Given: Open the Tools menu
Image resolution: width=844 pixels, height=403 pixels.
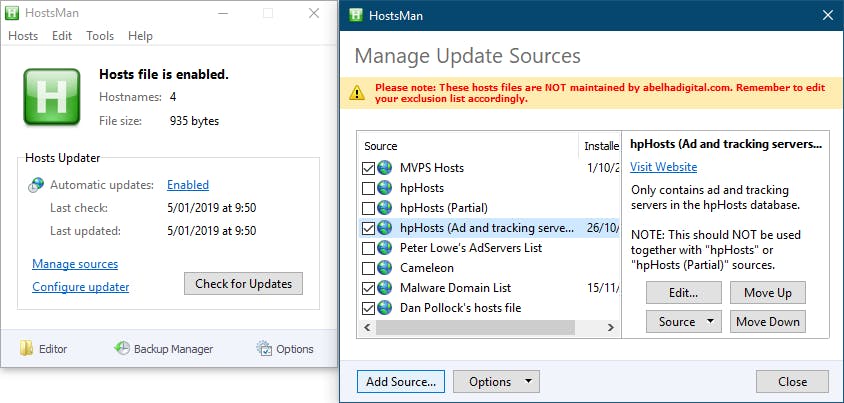Looking at the screenshot, I should tap(100, 36).
